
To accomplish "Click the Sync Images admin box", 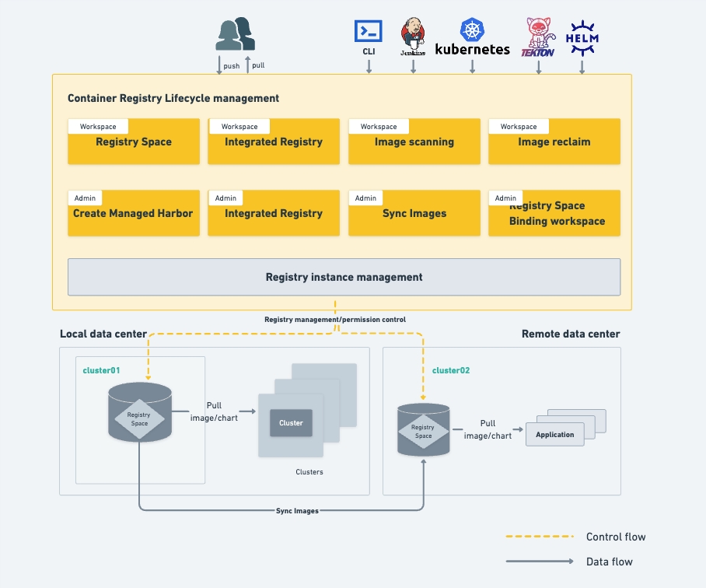I will (414, 213).
